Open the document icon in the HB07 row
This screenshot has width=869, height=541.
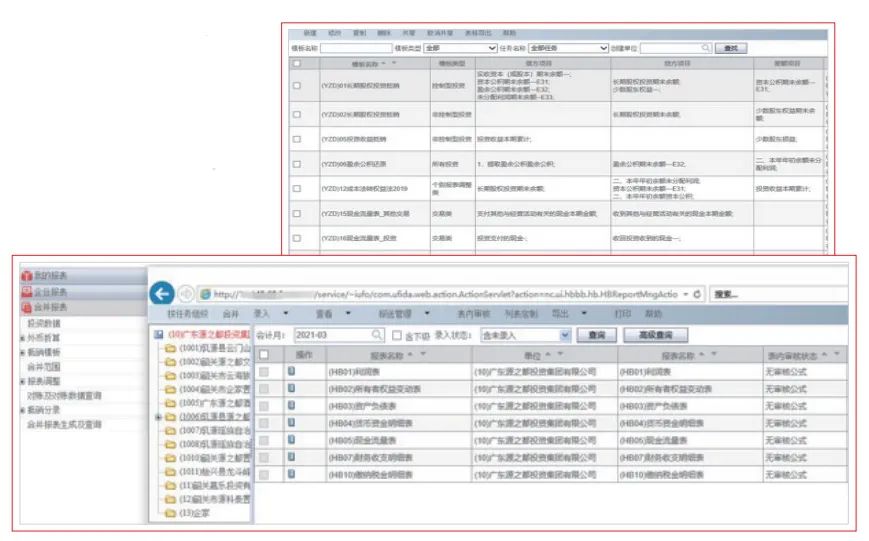(292, 457)
